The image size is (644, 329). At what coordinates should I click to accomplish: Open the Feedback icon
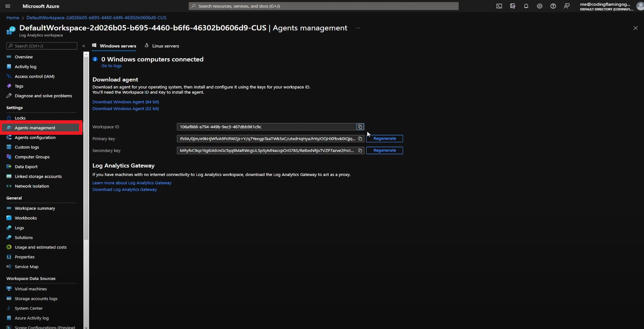[x=567, y=6]
